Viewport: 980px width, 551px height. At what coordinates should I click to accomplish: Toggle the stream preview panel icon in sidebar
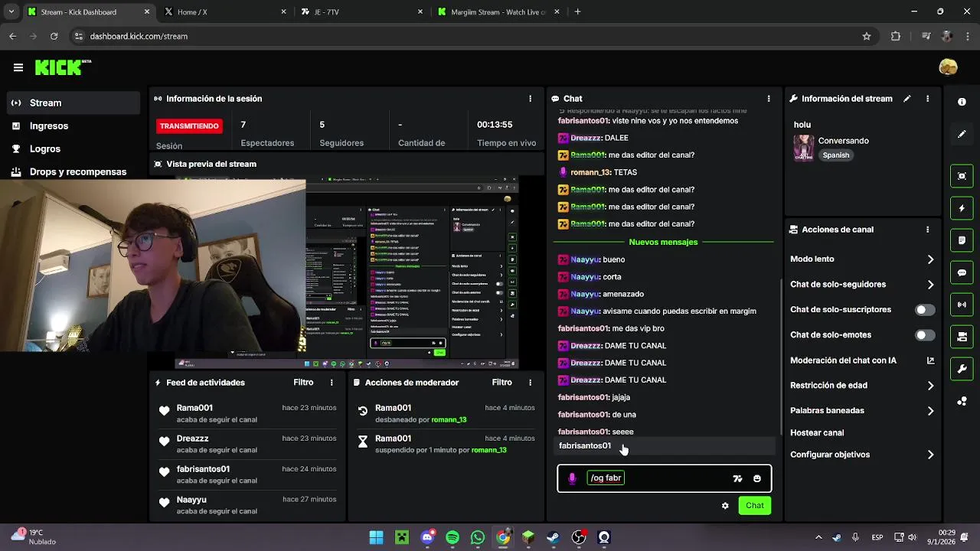(x=962, y=176)
